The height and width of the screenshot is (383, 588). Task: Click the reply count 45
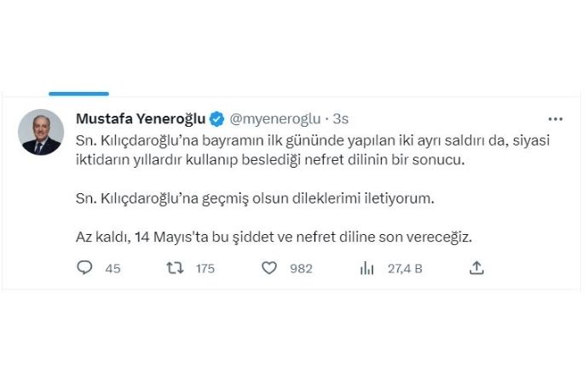(112, 269)
